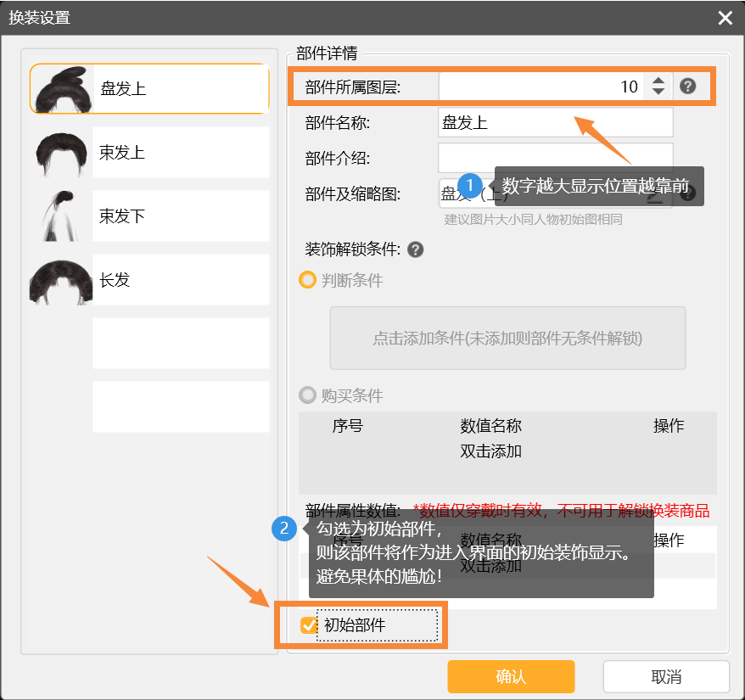The image size is (745, 700).
Task: Select the 束发上 hair thumbnail image
Action: click(x=61, y=153)
